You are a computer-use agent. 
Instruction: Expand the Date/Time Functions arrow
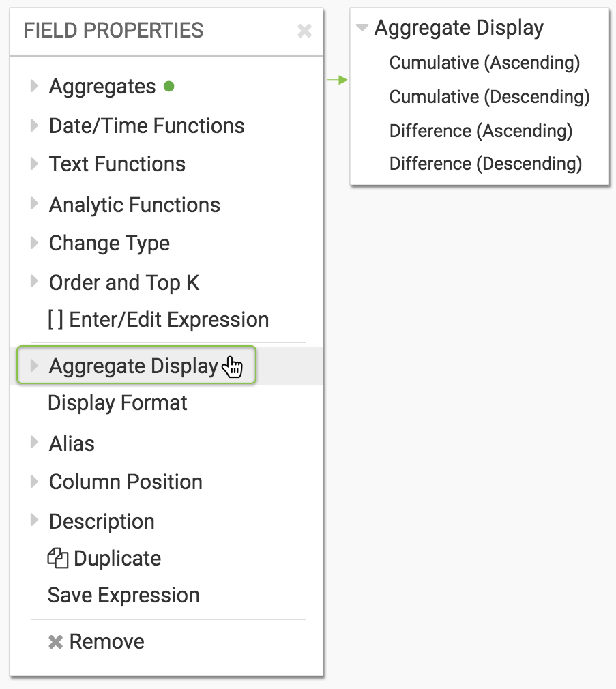[33, 126]
